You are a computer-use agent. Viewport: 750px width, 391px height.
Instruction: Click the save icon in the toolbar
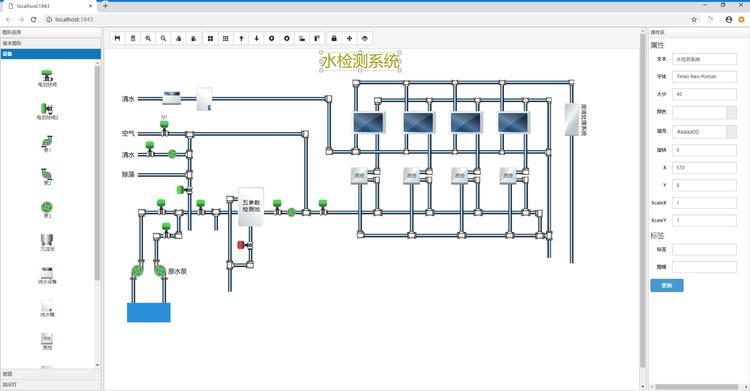[118, 38]
